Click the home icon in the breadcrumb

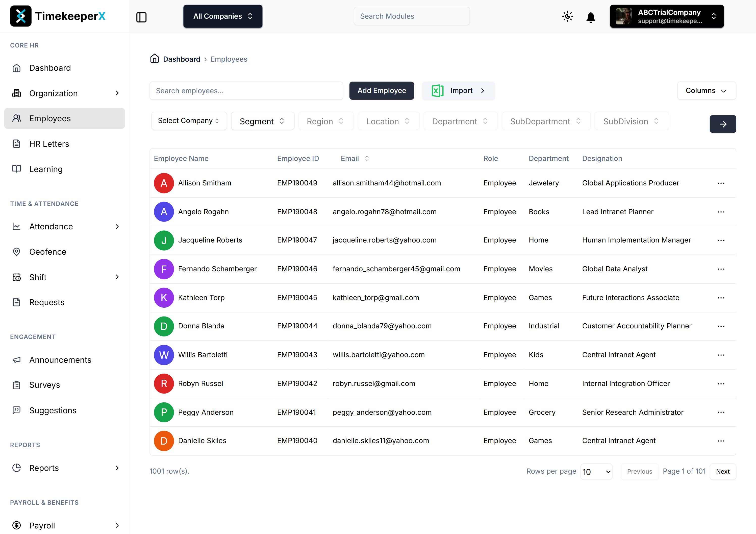coord(155,58)
